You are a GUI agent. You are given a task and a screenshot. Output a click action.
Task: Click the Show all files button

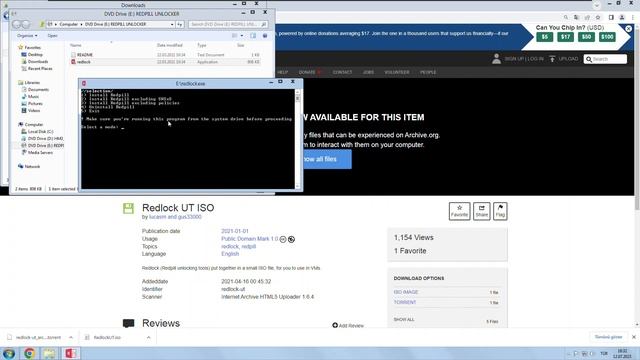coord(326,159)
